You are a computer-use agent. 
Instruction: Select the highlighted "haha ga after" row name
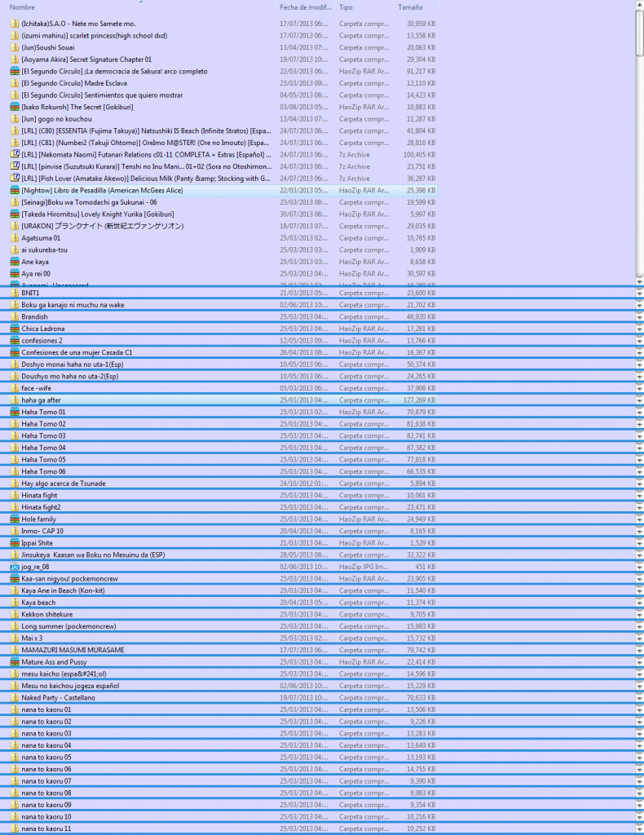click(41, 400)
